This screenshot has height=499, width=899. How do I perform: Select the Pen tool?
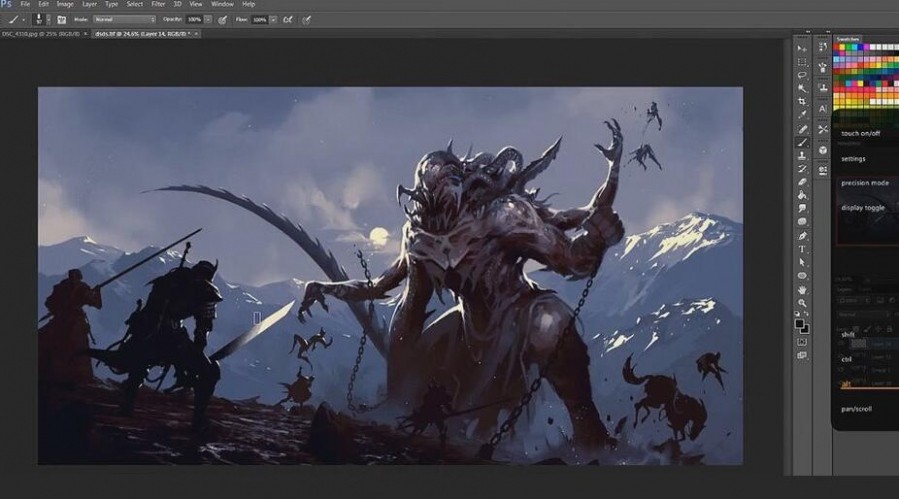tap(802, 236)
